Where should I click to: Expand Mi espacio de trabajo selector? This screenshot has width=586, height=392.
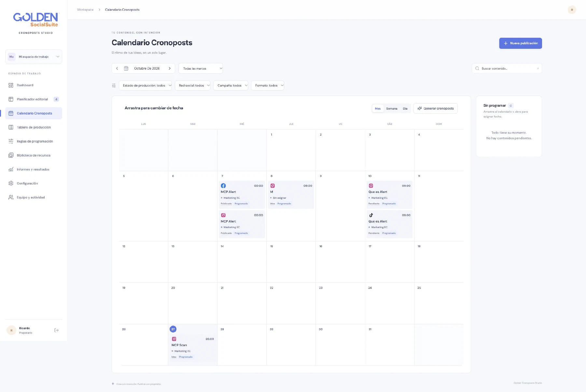tap(34, 57)
